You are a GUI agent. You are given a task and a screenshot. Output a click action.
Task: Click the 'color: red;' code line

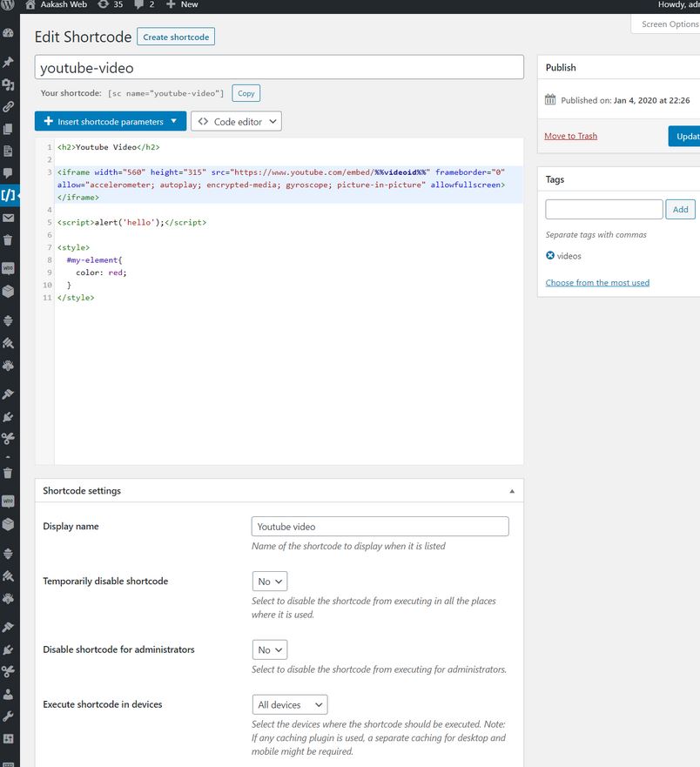click(x=101, y=272)
